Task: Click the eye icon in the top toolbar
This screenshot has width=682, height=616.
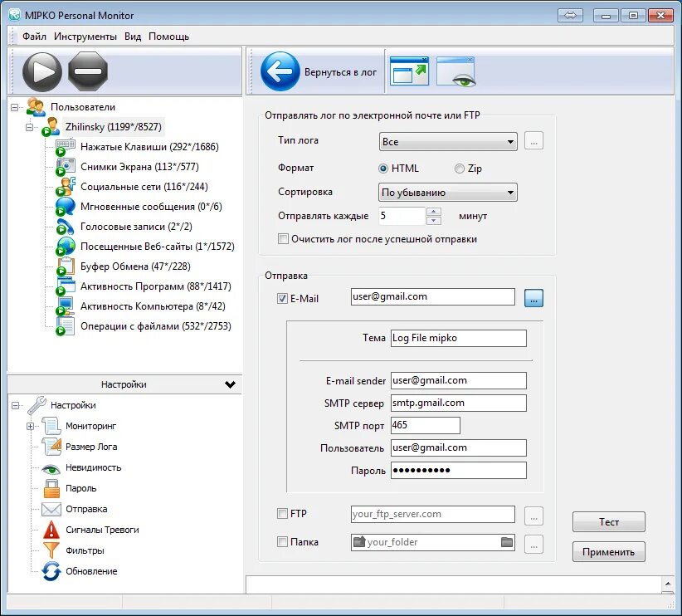Action: (x=456, y=71)
